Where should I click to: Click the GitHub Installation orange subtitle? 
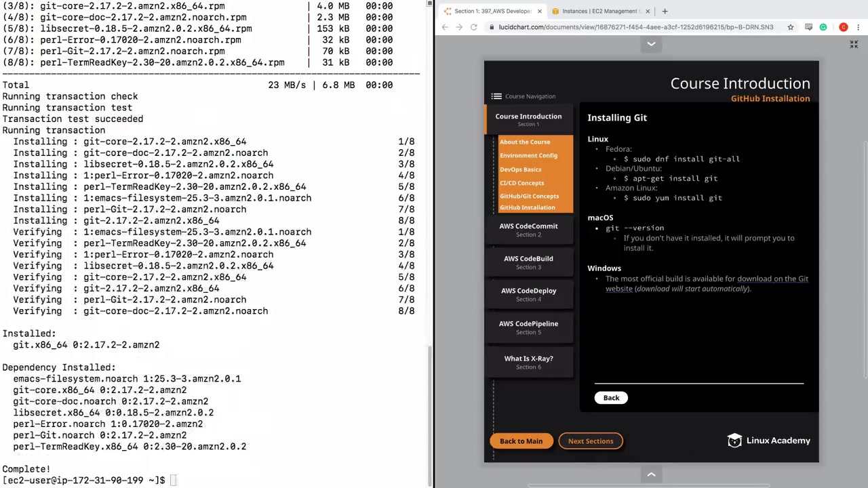point(770,98)
